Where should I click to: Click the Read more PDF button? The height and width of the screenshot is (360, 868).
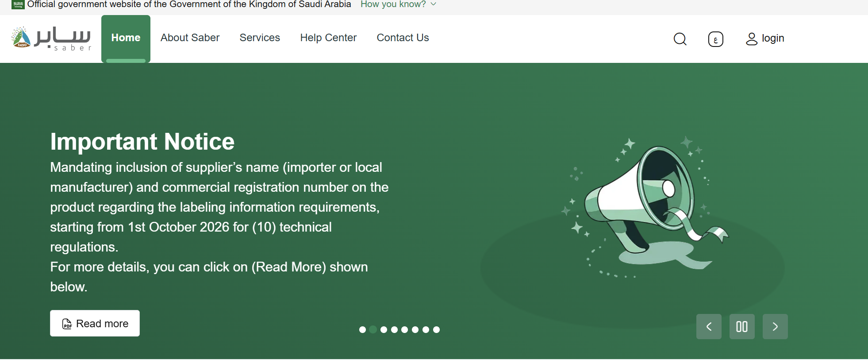pos(95,323)
